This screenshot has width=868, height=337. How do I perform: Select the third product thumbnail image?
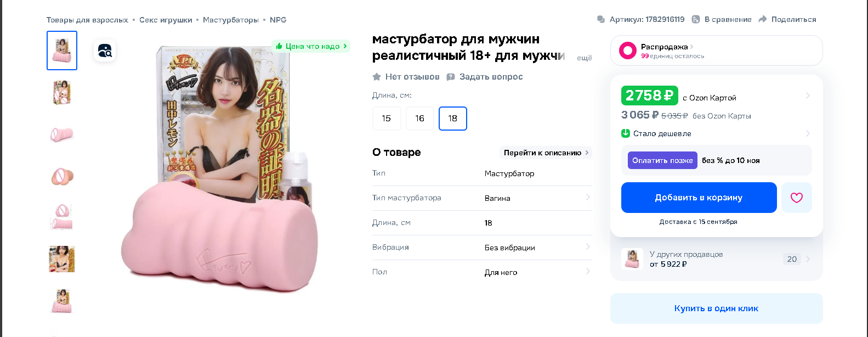62,134
